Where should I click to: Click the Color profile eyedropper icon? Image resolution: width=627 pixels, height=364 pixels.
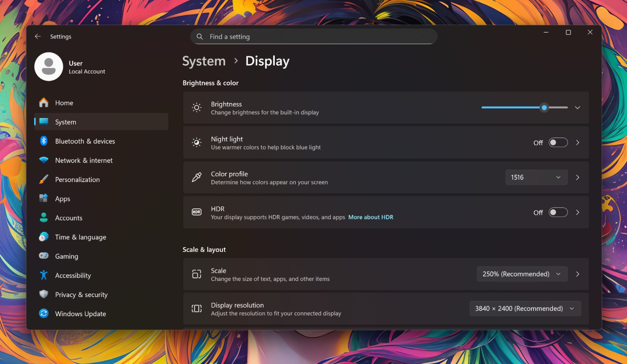click(197, 177)
